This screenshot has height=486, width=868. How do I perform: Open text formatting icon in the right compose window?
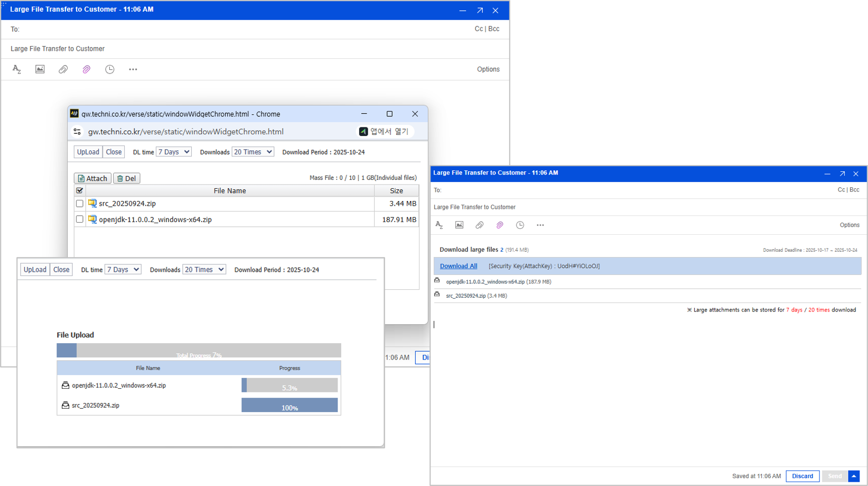tap(439, 225)
